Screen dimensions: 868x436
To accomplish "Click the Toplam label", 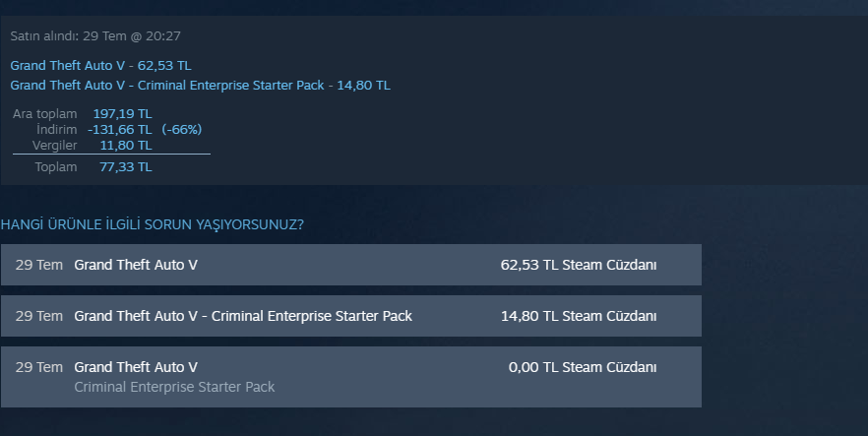I will pos(56,167).
